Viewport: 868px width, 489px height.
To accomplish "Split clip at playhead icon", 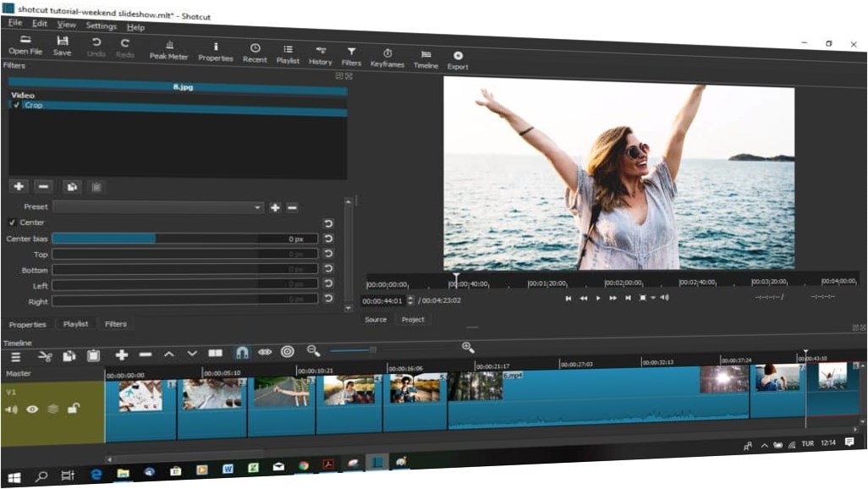I will 215,353.
